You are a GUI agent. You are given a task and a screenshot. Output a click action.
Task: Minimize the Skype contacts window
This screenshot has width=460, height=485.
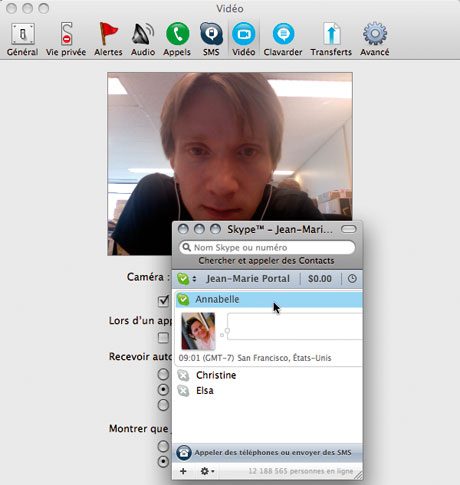(x=199, y=229)
